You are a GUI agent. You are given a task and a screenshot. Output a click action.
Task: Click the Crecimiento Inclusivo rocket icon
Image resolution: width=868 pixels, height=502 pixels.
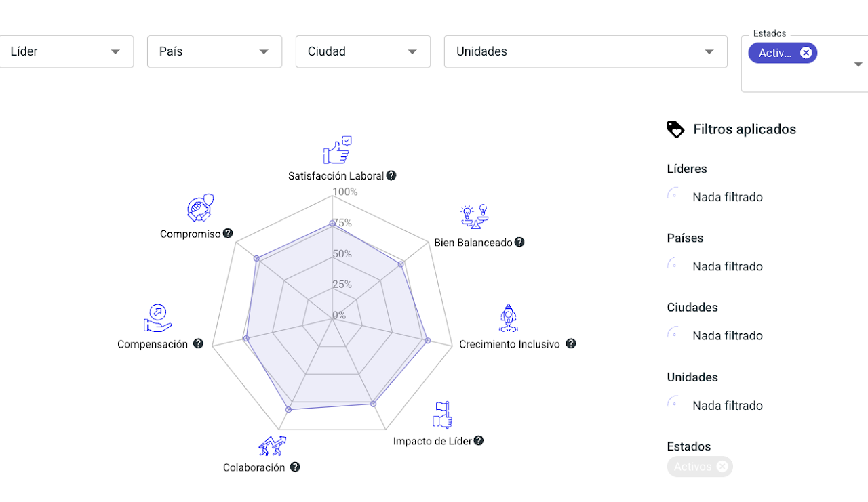508,318
